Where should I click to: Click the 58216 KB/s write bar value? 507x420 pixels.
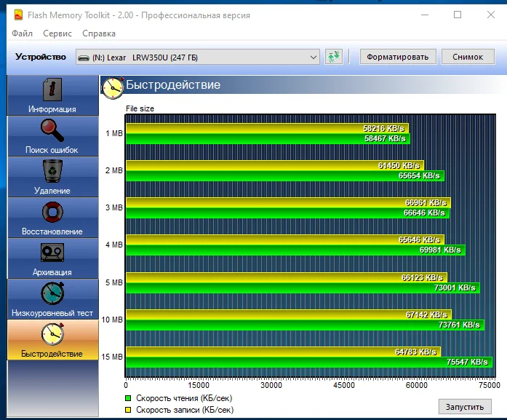383,128
